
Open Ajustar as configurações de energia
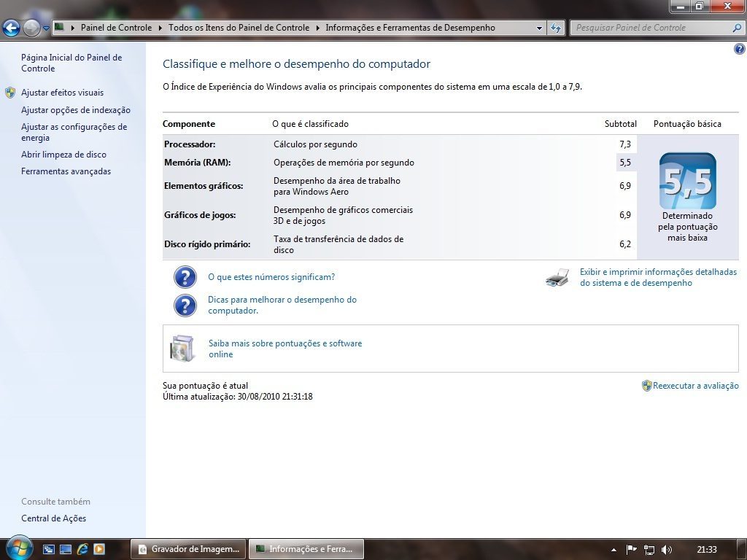[74, 133]
